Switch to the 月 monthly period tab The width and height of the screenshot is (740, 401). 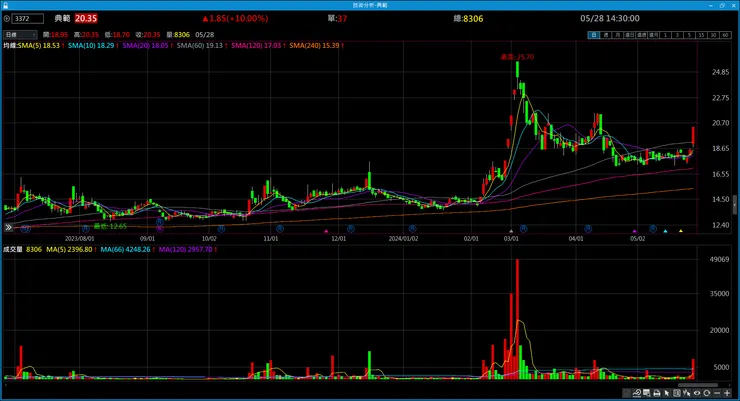(x=617, y=35)
